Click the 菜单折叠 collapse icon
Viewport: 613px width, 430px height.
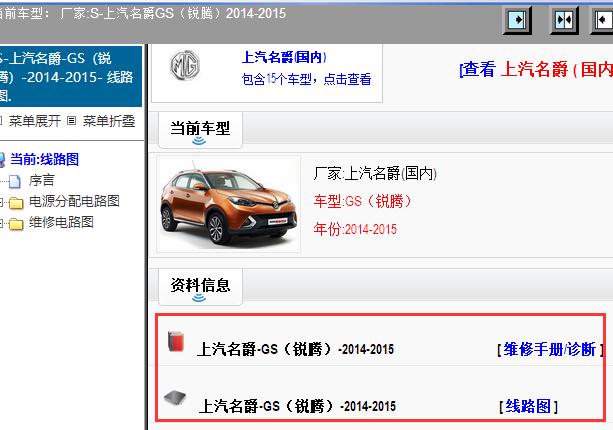[x=71, y=121]
